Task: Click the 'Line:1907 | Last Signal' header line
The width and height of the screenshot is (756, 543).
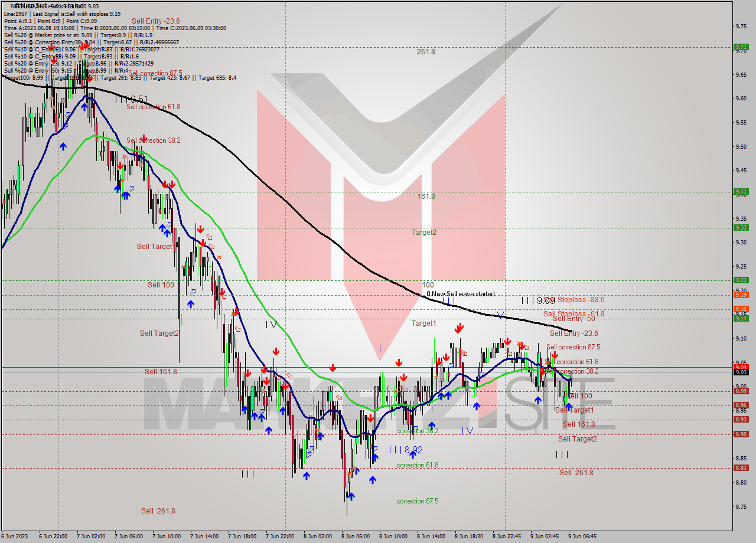Action: click(62, 14)
